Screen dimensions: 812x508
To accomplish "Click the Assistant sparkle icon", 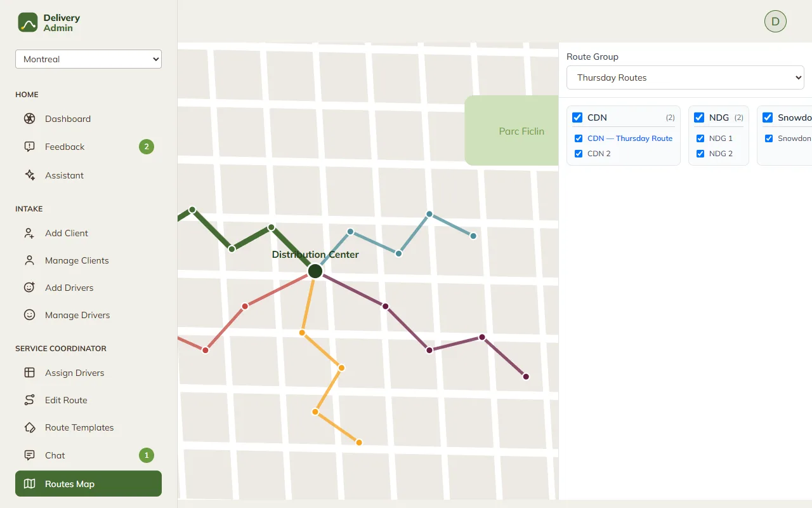I will [x=29, y=175].
